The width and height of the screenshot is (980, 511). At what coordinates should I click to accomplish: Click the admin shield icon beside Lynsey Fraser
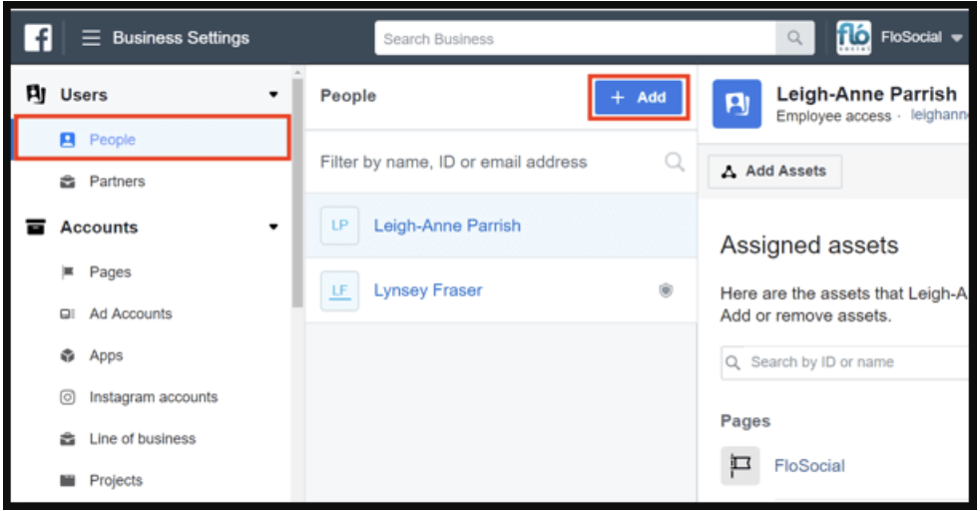pyautogui.click(x=666, y=290)
